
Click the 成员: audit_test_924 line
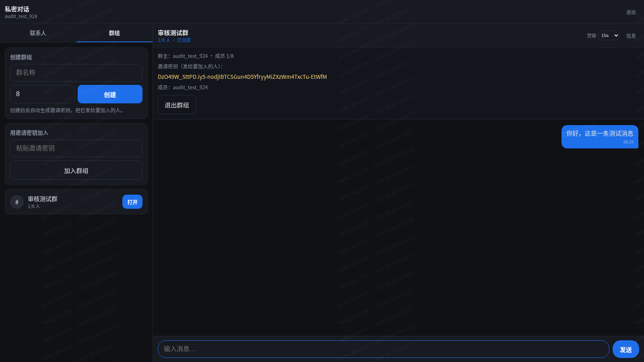[183, 87]
